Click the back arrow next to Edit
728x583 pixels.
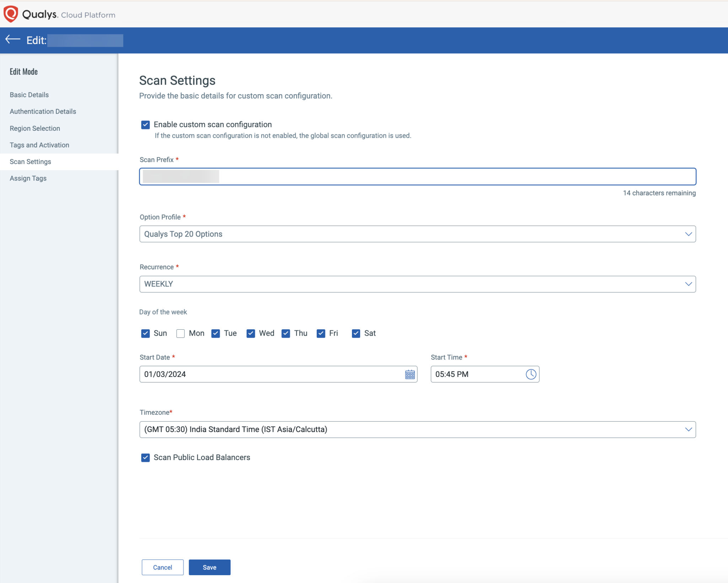(x=12, y=40)
